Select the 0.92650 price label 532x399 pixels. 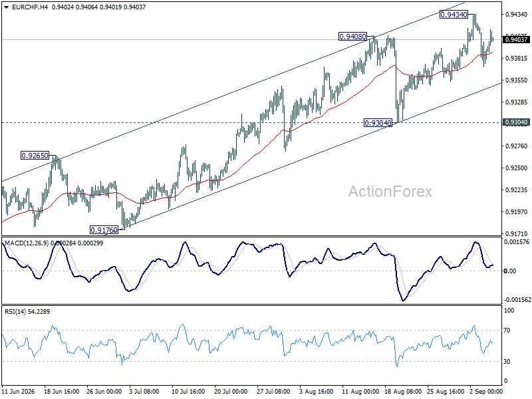(x=35, y=156)
